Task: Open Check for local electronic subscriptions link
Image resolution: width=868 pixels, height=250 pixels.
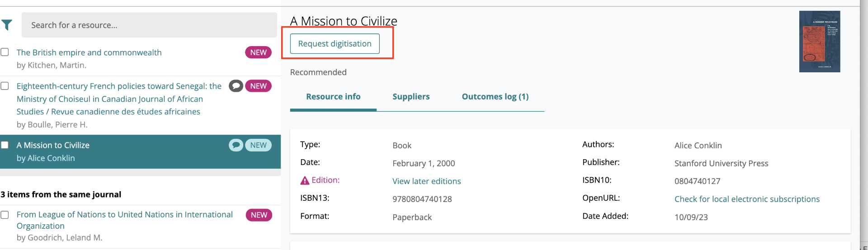Action: pos(747,199)
